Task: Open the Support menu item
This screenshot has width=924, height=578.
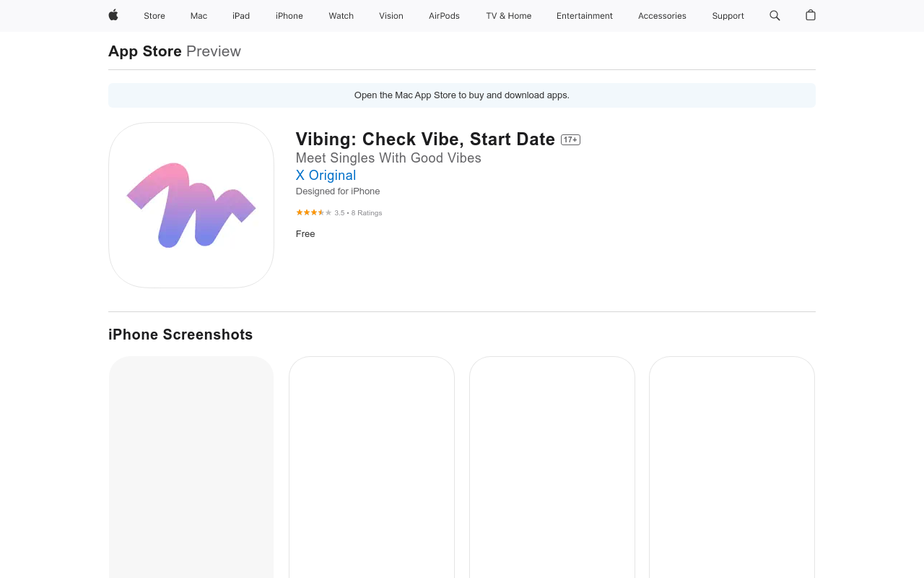Action: coord(728,16)
